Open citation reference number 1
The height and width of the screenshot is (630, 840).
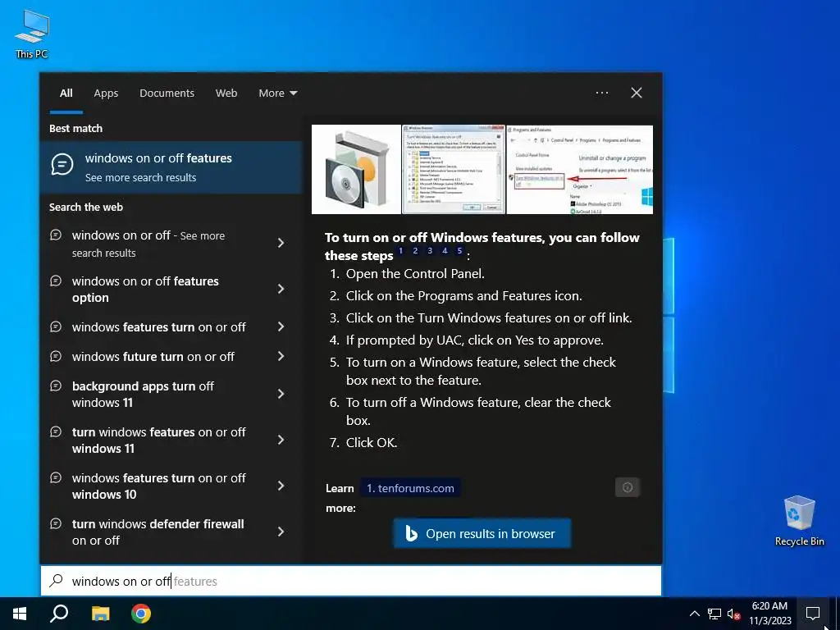pos(400,251)
